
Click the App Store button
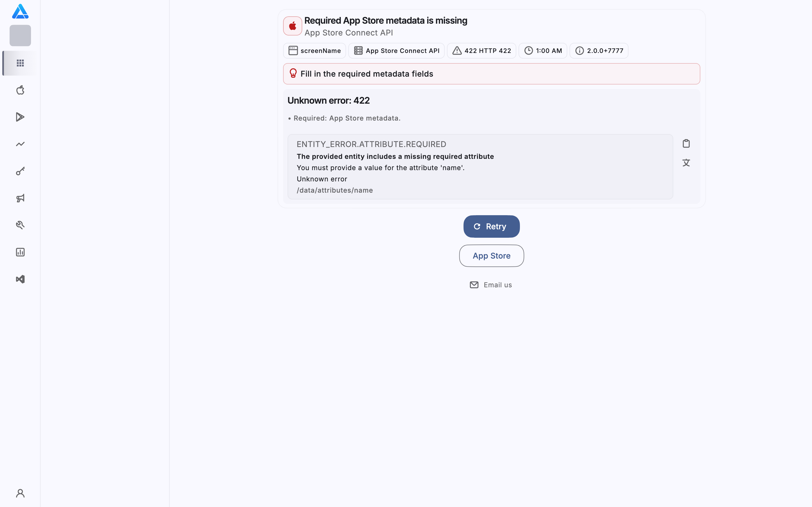491,256
